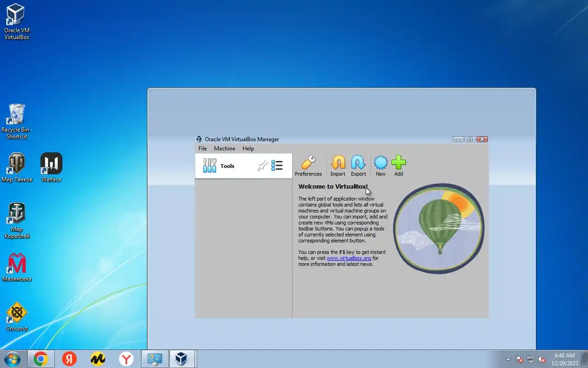Open Preferences in VirtualBox toolbar
Image resolution: width=588 pixels, height=368 pixels.
(308, 166)
